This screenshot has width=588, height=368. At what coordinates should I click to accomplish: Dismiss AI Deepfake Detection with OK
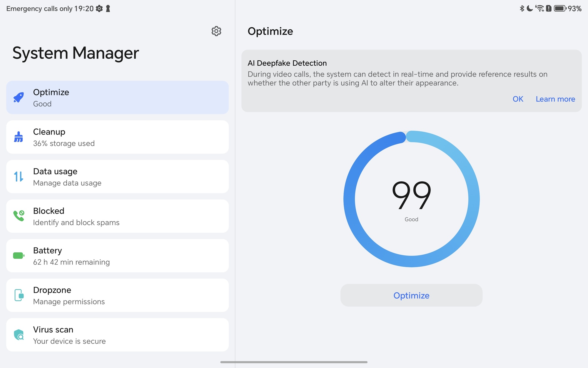coord(518,99)
